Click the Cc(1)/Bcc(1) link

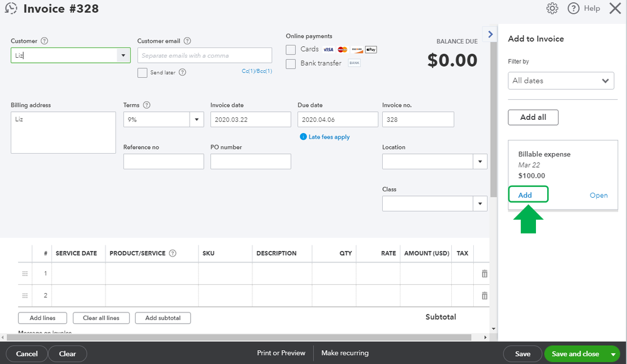coord(257,71)
